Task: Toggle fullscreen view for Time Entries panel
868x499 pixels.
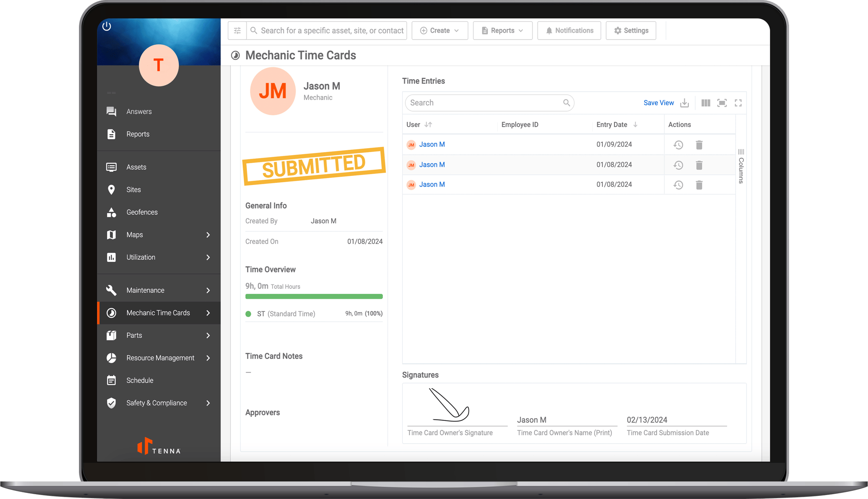Action: pos(738,102)
